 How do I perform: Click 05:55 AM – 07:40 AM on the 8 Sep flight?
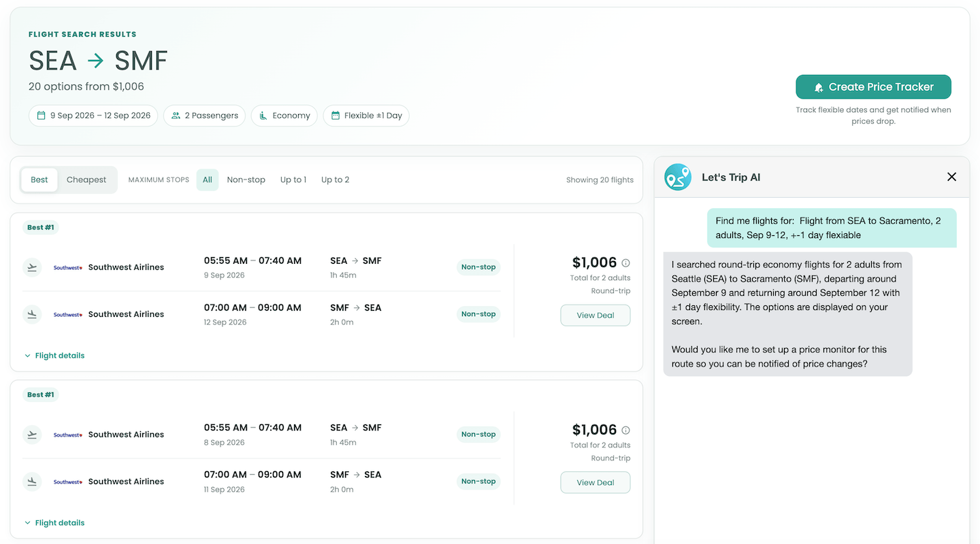click(x=252, y=428)
